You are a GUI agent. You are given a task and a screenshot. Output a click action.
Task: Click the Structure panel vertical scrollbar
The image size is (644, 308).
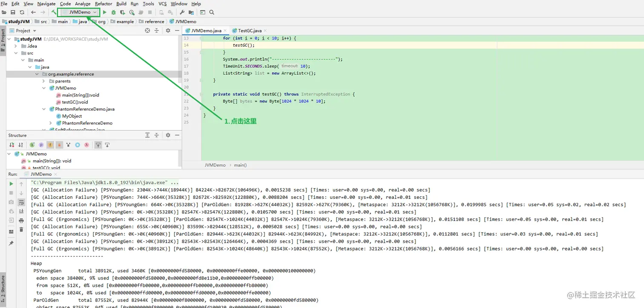[180, 159]
